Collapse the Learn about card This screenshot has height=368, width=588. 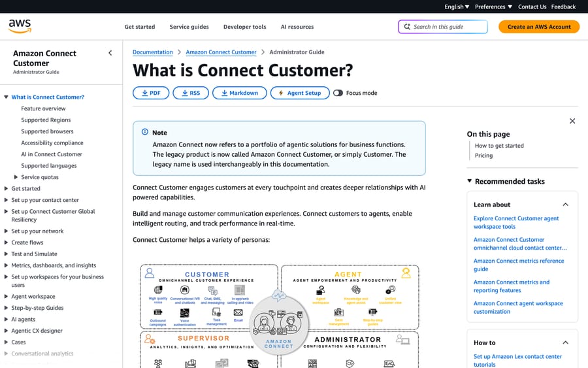(566, 205)
